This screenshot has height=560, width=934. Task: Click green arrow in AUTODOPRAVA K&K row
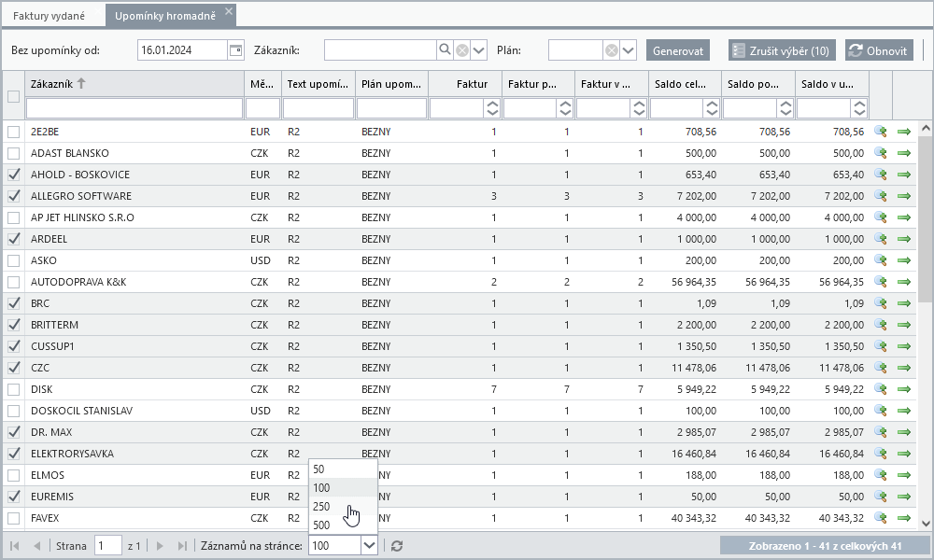[x=904, y=282]
